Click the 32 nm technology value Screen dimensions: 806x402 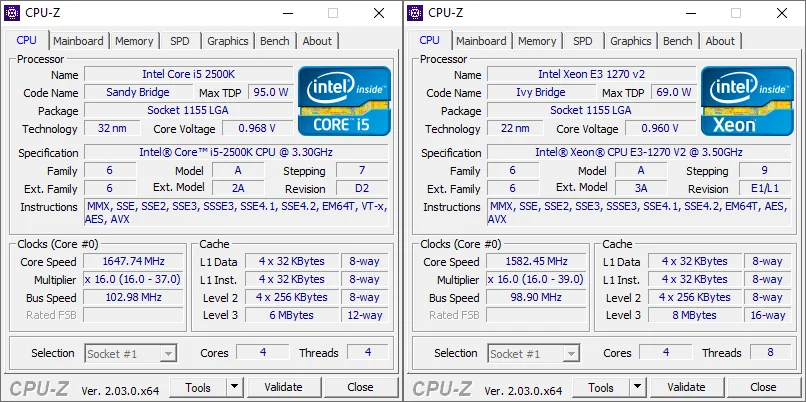(112, 129)
